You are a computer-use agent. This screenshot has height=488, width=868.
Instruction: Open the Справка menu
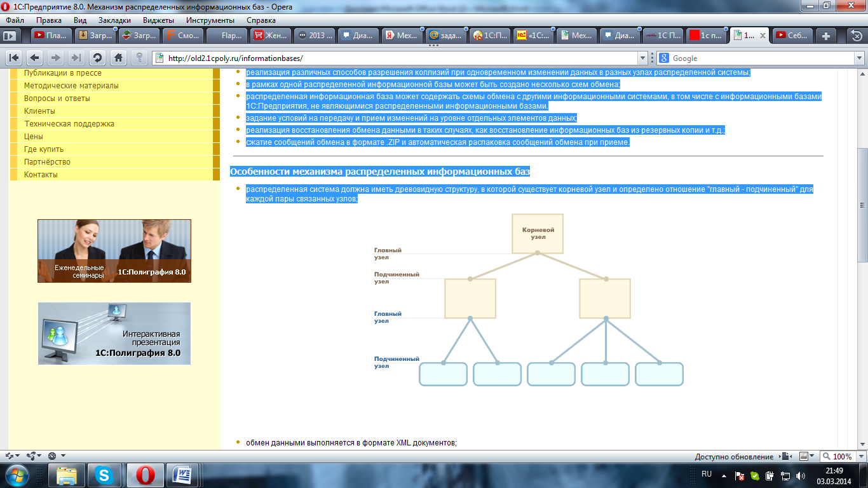click(x=261, y=20)
